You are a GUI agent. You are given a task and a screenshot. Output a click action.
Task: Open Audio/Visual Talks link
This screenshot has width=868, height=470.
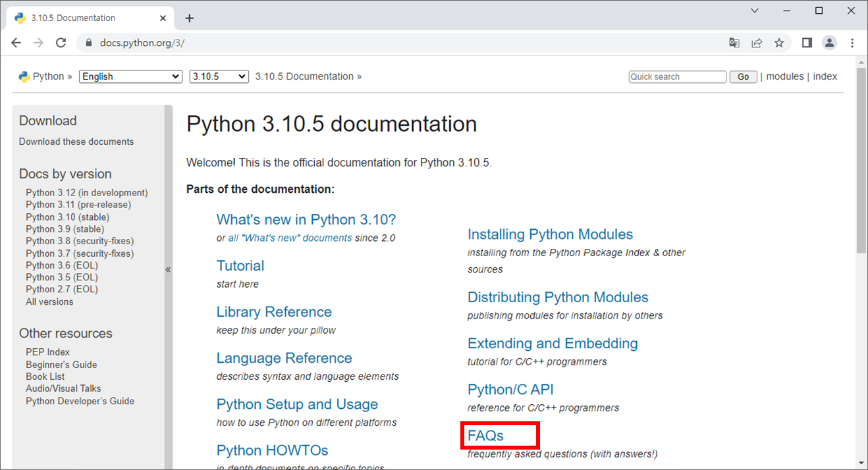(63, 388)
